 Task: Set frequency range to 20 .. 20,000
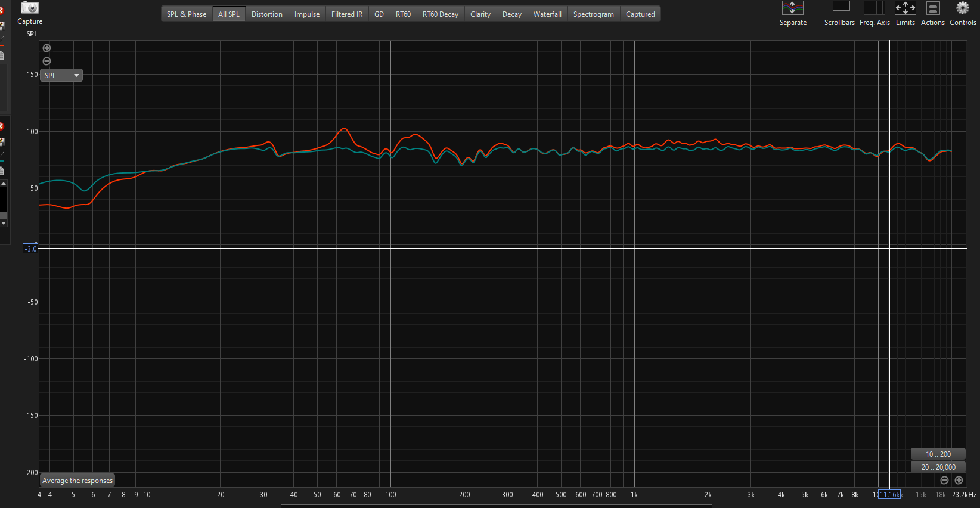pyautogui.click(x=938, y=467)
